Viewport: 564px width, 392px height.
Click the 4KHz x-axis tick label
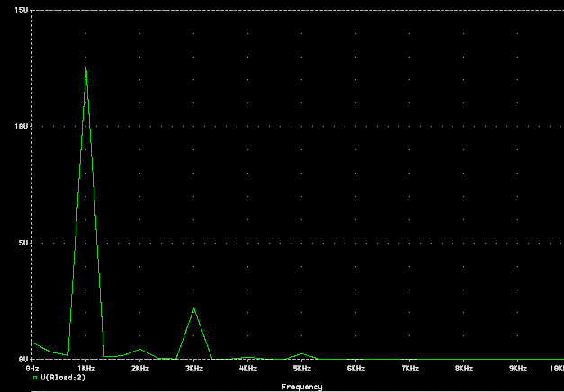[248, 369]
